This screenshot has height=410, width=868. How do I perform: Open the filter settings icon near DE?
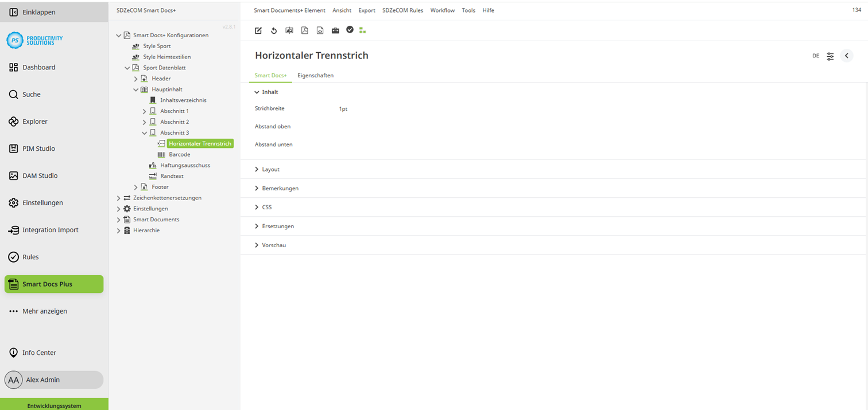pyautogui.click(x=830, y=56)
